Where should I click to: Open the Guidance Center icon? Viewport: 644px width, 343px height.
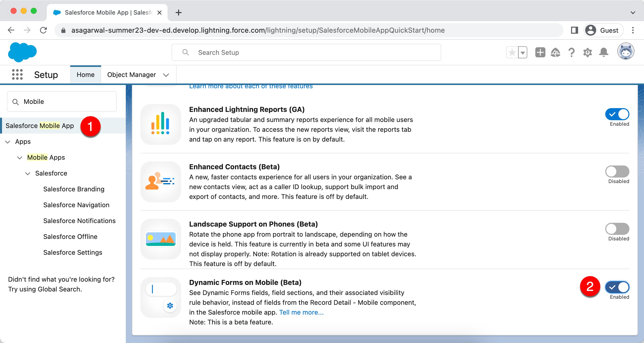pyautogui.click(x=556, y=52)
